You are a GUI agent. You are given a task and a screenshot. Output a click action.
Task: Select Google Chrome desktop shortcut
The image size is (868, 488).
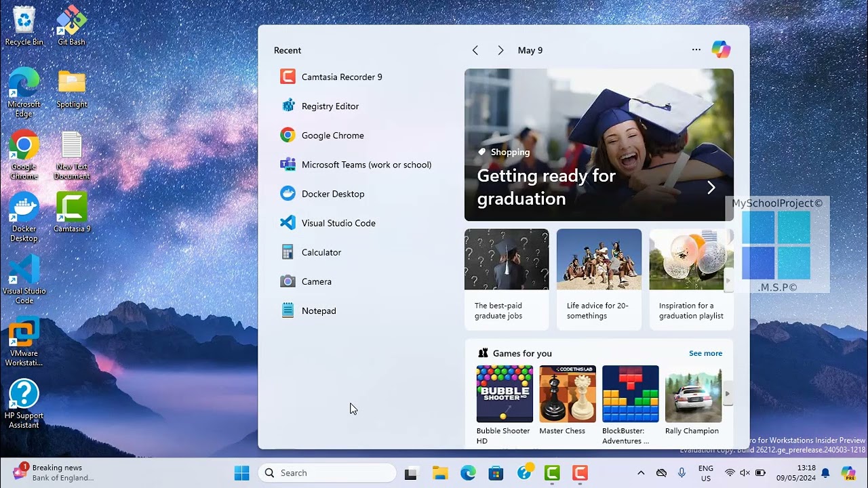pos(24,156)
